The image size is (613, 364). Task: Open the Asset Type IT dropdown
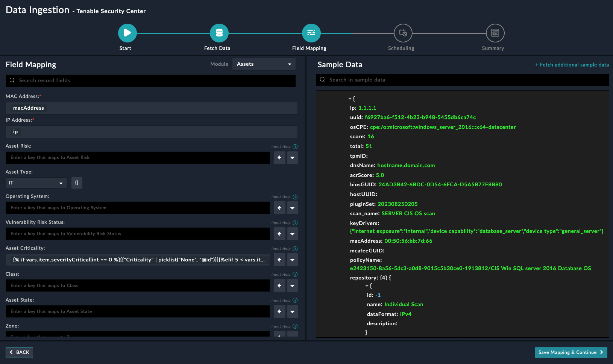tap(36, 183)
